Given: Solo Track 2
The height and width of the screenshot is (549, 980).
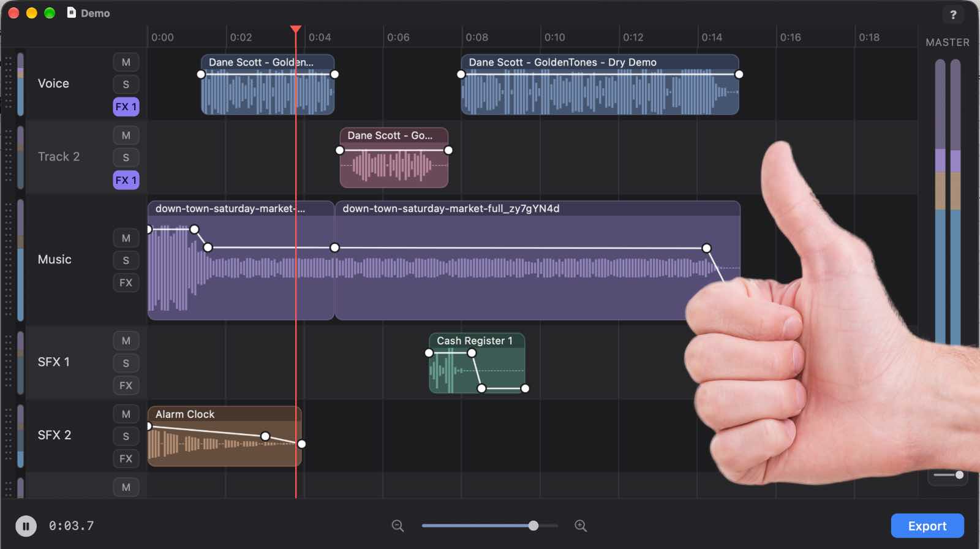Looking at the screenshot, I should click(126, 157).
